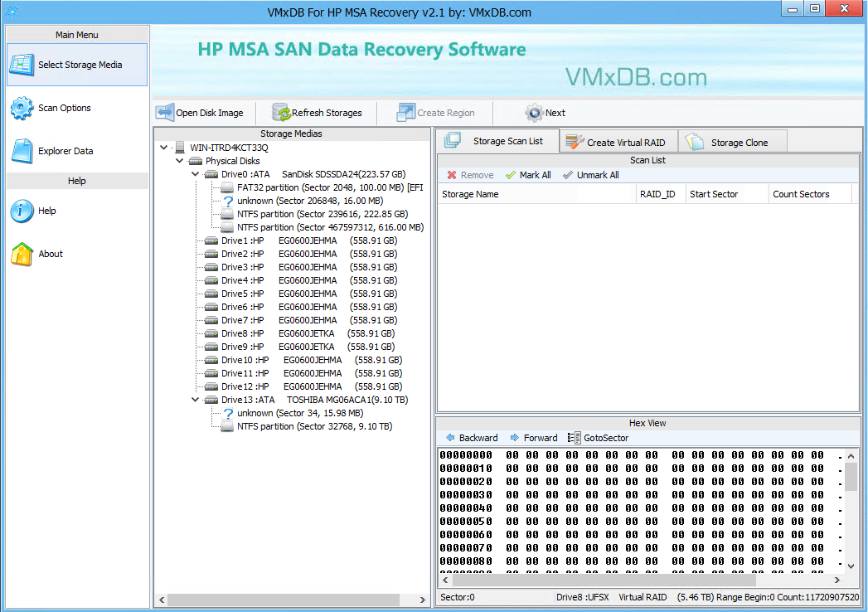
Task: Click the Hex View horizontal scrollbar right arrow
Action: pyautogui.click(x=837, y=580)
